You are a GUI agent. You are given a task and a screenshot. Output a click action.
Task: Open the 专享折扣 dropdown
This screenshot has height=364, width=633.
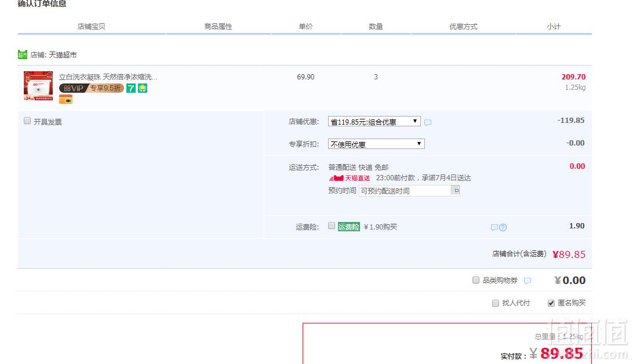(376, 144)
